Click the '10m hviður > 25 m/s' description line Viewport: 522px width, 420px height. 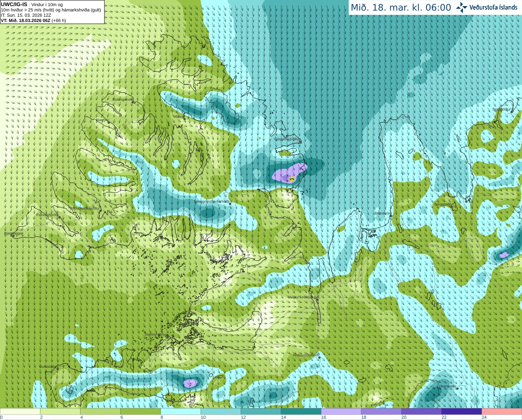pyautogui.click(x=51, y=10)
